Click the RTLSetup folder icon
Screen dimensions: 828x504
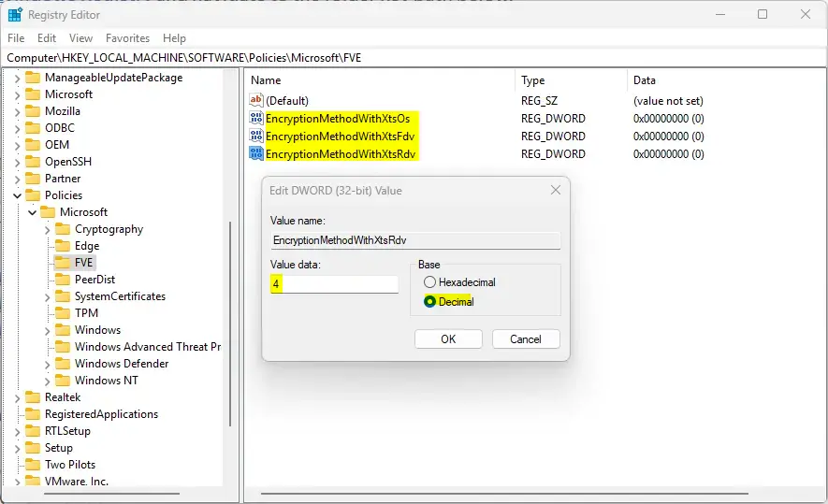pyautogui.click(x=33, y=431)
